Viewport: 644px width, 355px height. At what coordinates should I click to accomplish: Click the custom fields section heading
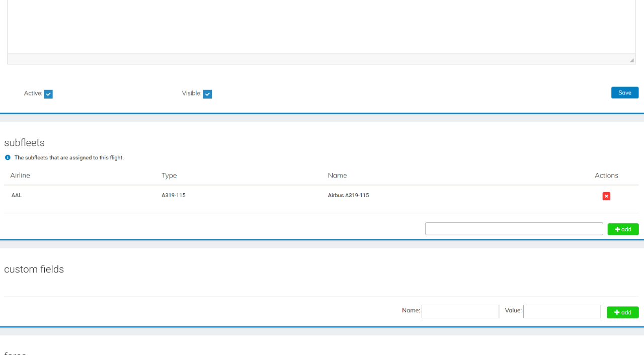tap(34, 270)
